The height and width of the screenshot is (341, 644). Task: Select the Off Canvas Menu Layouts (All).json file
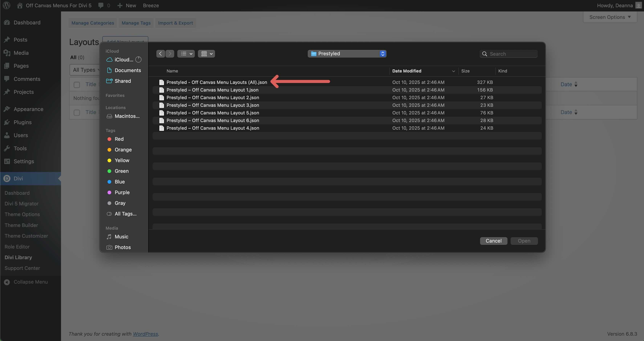pos(217,82)
